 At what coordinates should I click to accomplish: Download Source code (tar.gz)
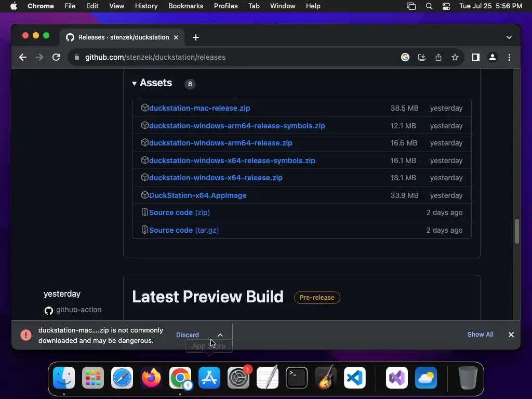click(184, 230)
